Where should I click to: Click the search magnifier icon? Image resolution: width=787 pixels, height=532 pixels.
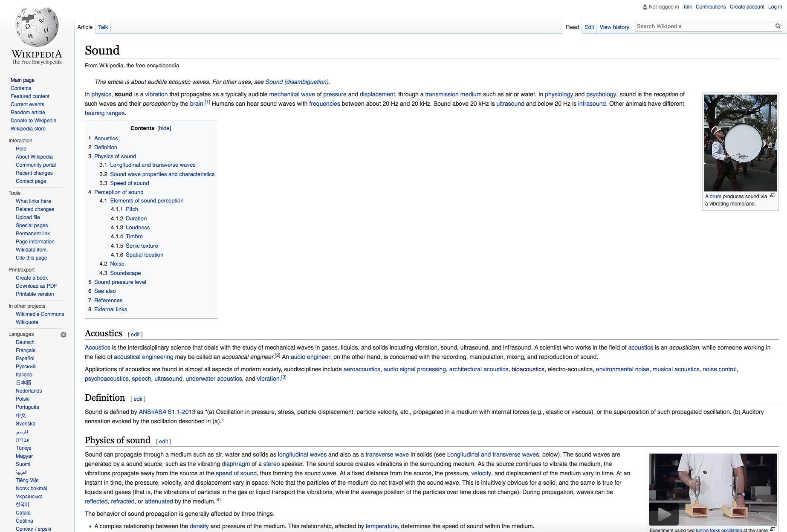pos(778,26)
